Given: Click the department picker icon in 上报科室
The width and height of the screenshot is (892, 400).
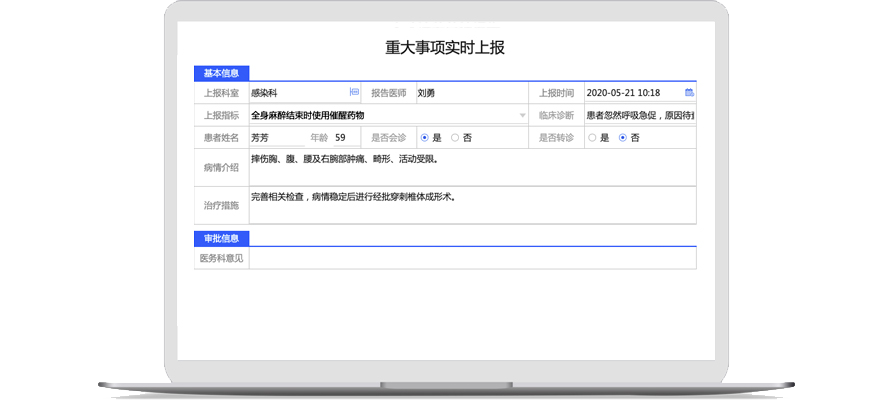Looking at the screenshot, I should (354, 93).
